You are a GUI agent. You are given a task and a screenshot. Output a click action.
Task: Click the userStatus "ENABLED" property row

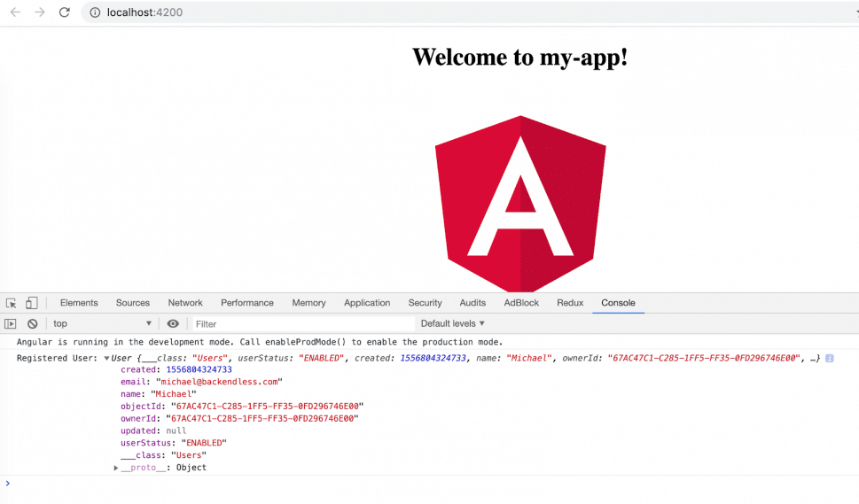point(174,443)
